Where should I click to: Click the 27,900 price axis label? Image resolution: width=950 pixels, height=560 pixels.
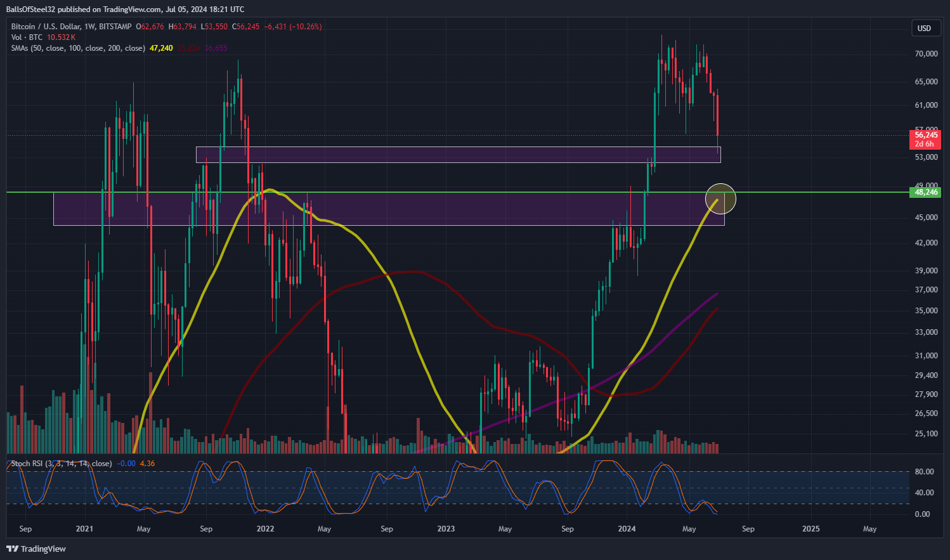tap(926, 394)
